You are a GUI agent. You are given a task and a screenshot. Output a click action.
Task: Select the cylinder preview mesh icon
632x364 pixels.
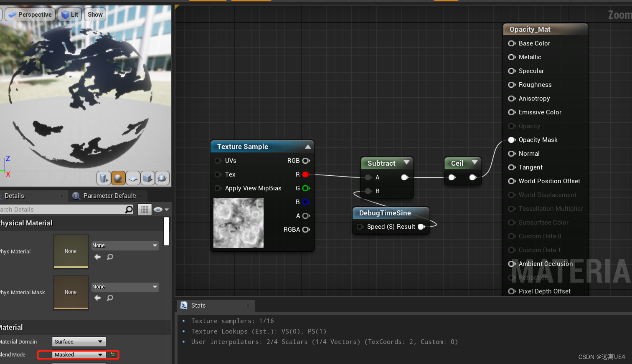pos(104,178)
